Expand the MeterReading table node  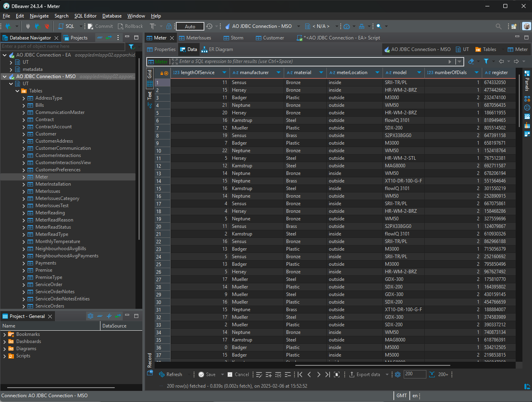tap(24, 213)
